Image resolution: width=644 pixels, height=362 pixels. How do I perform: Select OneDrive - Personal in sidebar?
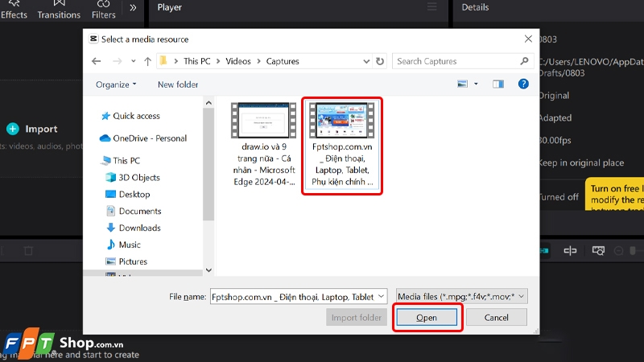(x=143, y=138)
